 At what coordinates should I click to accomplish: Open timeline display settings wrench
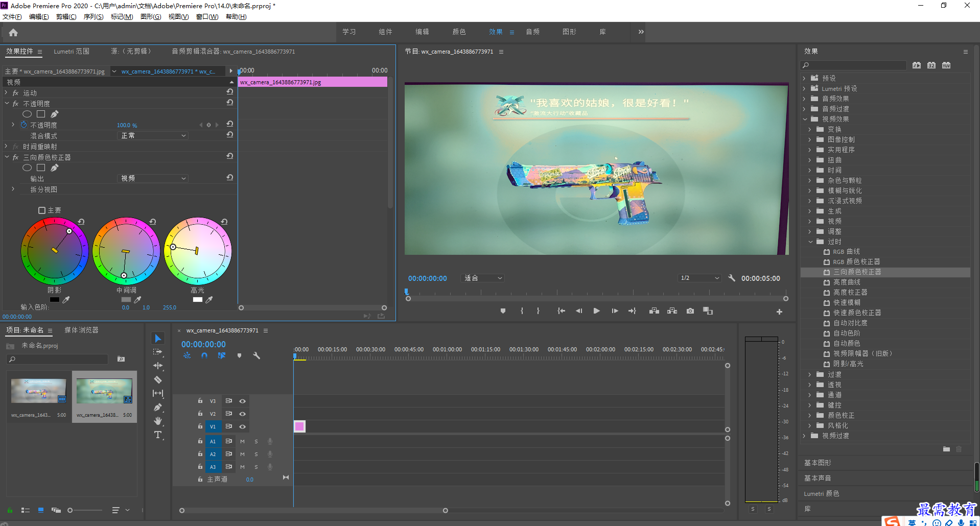pyautogui.click(x=256, y=355)
